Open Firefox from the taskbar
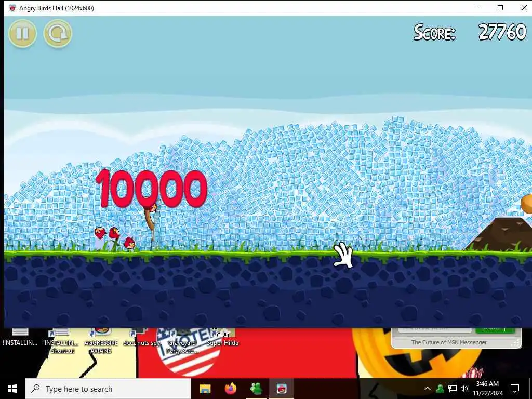Image resolution: width=532 pixels, height=399 pixels. click(x=230, y=389)
